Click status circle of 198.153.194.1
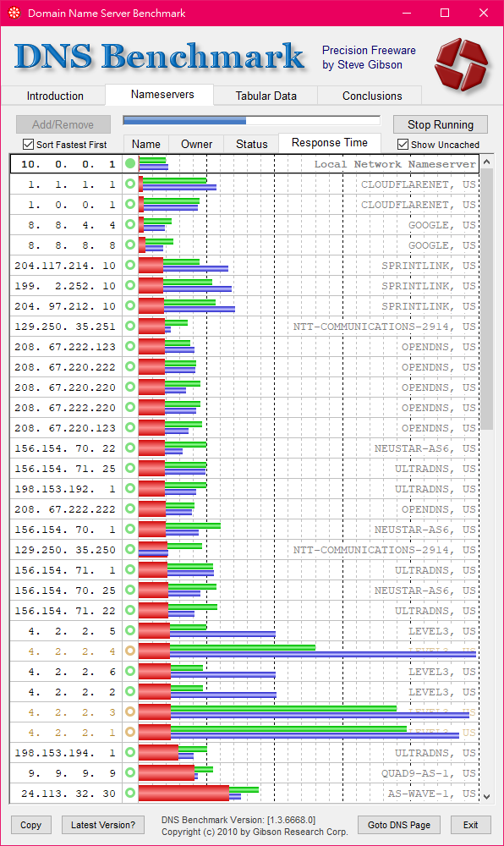Screen dimensions: 504x846 (x=130, y=752)
